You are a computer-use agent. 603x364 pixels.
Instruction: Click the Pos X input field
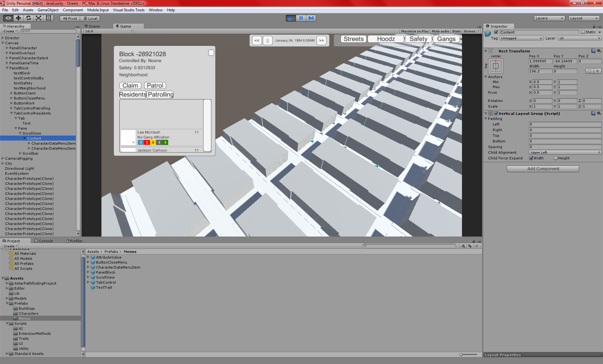coord(540,61)
